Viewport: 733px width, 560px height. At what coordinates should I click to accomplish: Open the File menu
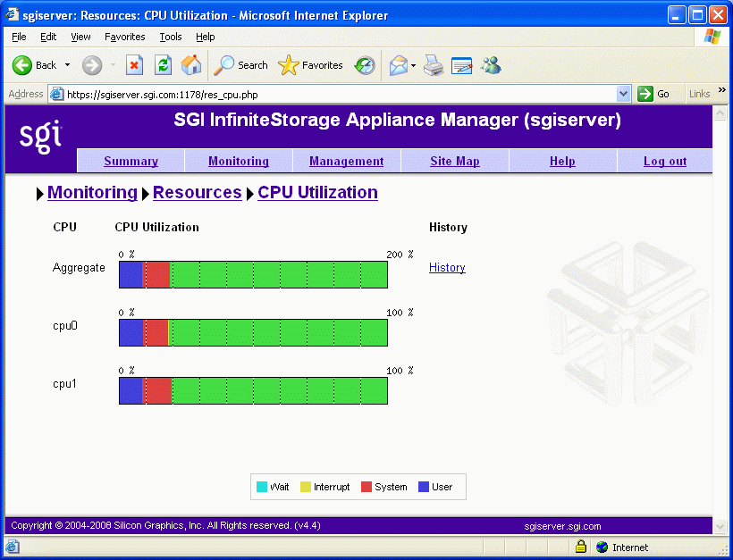click(19, 37)
